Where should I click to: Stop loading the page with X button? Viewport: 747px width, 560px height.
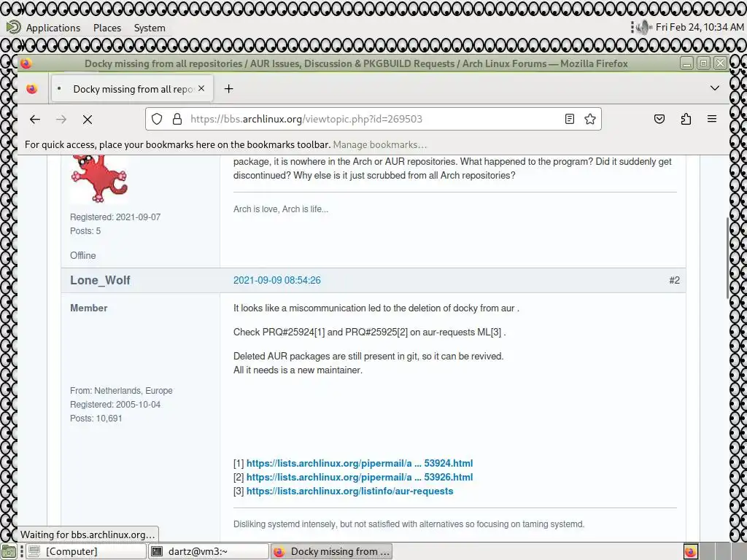coord(88,119)
